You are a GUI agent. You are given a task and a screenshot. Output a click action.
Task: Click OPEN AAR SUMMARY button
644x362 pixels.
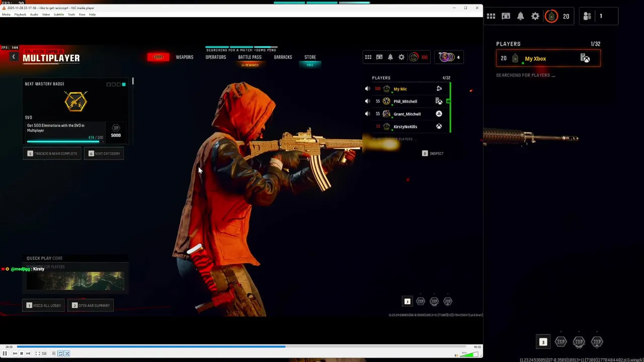tap(91, 305)
